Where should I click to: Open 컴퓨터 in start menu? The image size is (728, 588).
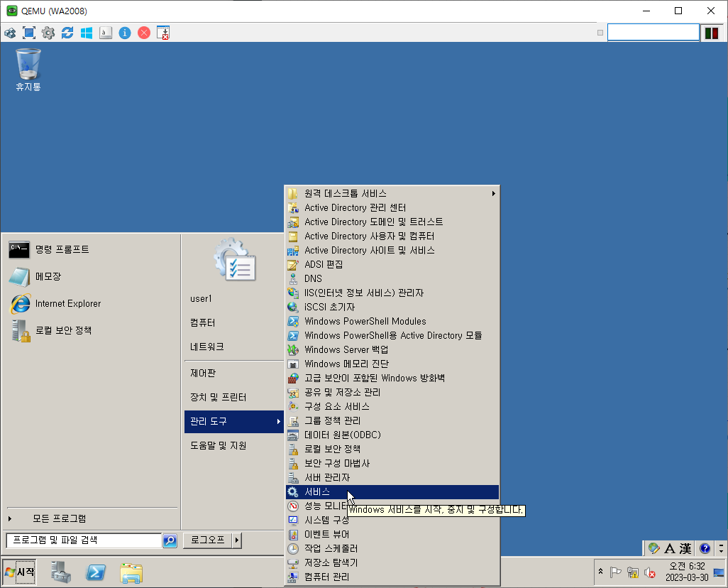click(x=202, y=322)
